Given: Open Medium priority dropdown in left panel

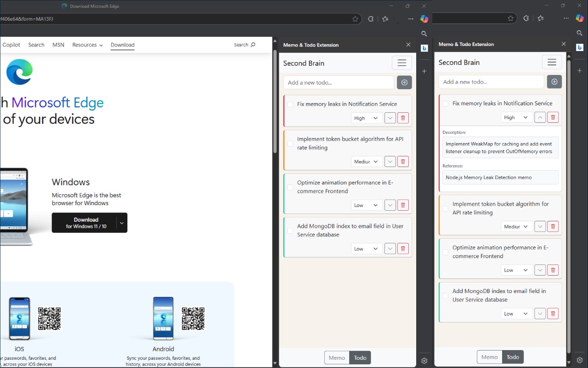Looking at the screenshot, I should (367, 161).
